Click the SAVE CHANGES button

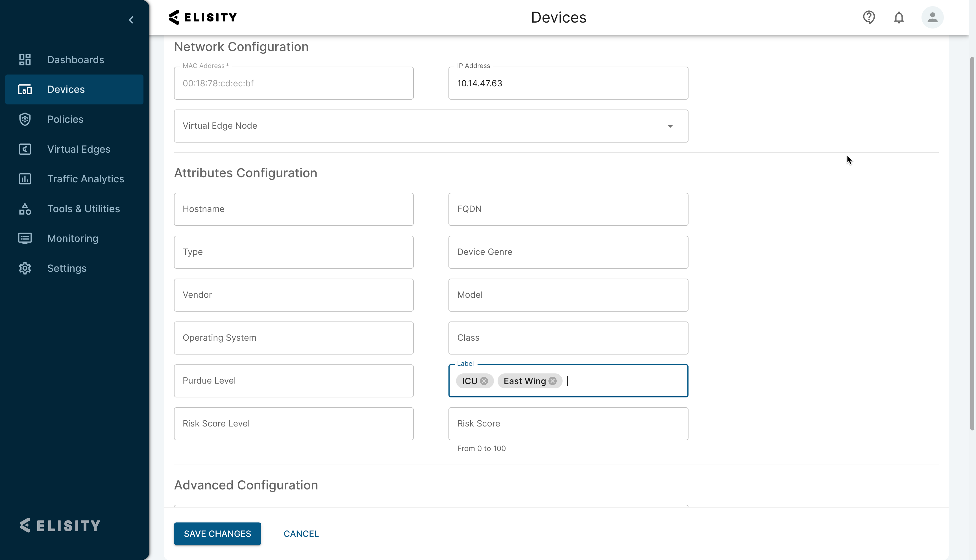point(217,534)
